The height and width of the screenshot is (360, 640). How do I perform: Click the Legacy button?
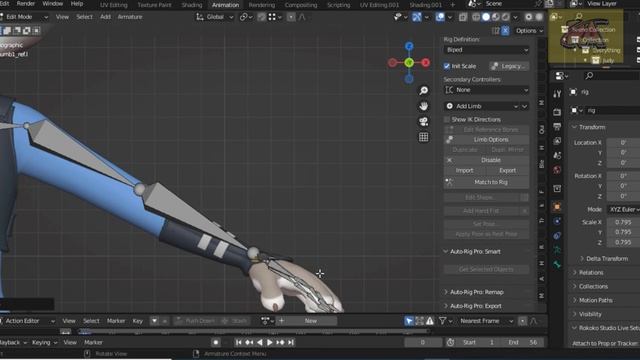(509, 66)
